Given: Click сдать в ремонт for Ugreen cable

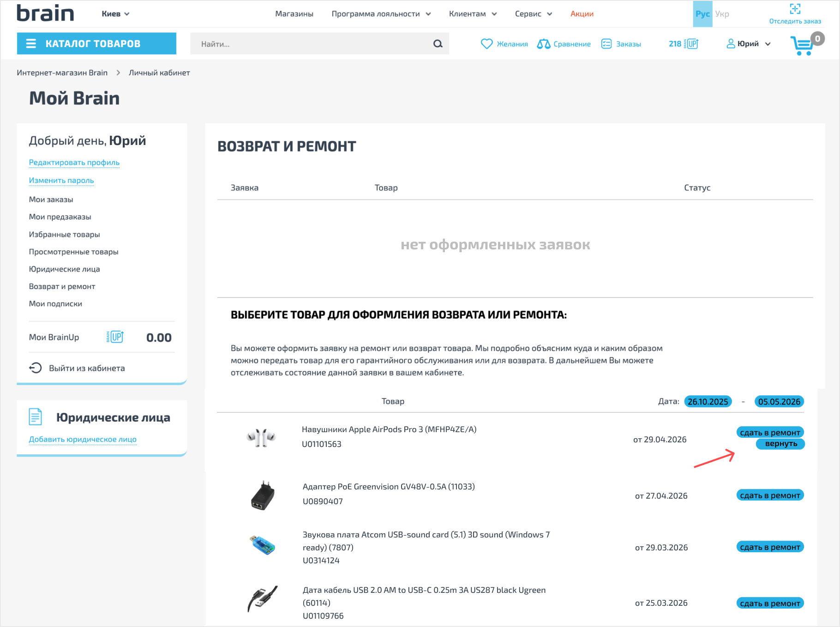Looking at the screenshot, I should click(x=770, y=603).
